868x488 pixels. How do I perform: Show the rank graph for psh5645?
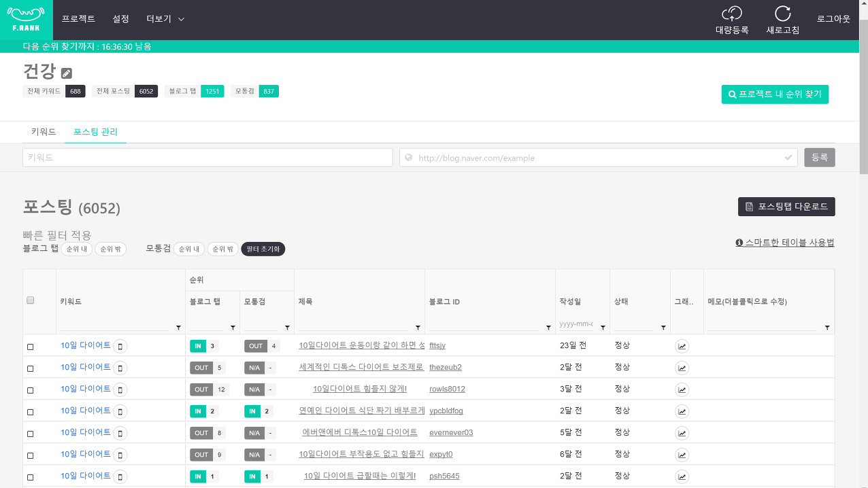pos(682,477)
